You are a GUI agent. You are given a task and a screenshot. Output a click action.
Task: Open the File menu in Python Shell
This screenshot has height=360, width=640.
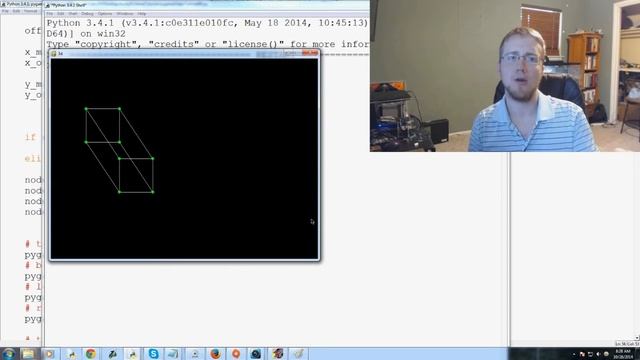[49, 13]
